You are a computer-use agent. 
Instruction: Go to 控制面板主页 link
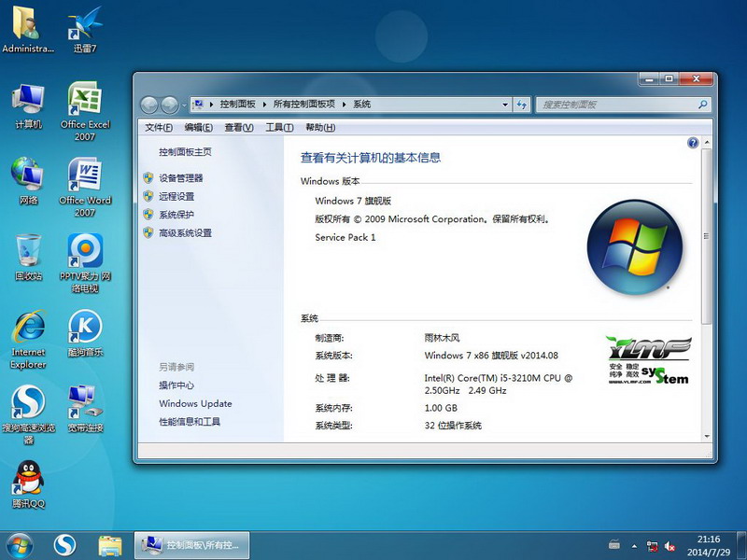coord(185,152)
